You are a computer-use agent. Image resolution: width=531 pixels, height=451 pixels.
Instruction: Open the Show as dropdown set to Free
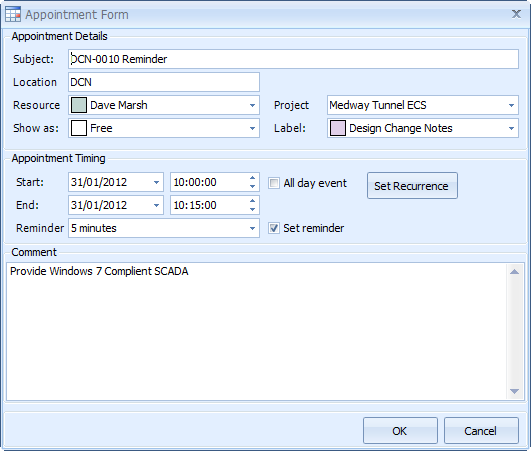pos(252,128)
